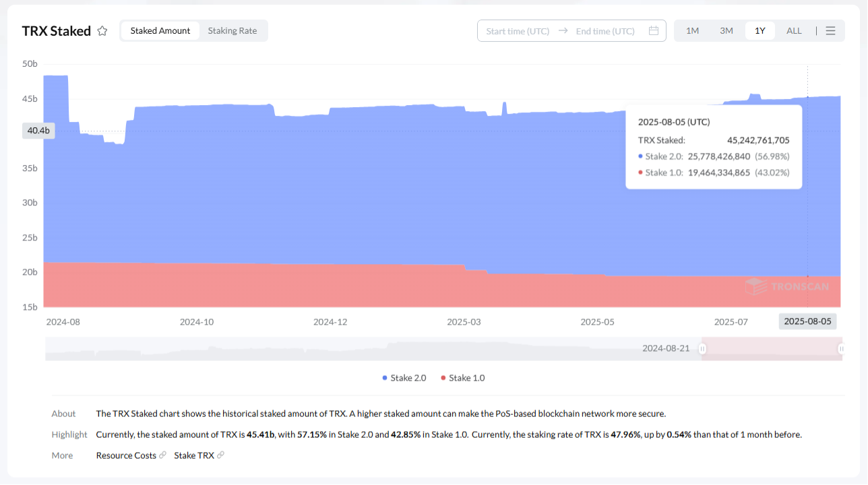Click the link icon beside Stake TRX
The height and width of the screenshot is (485, 868).
[220, 455]
